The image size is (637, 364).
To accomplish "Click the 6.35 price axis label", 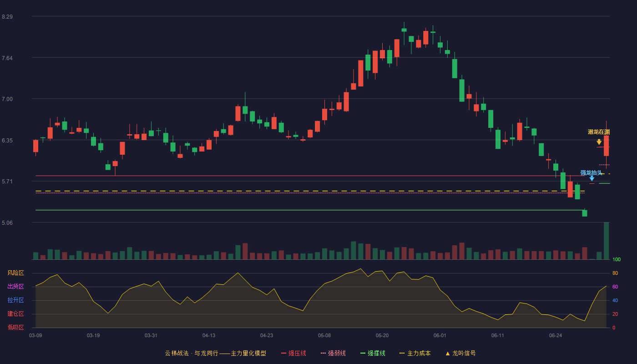I will coord(7,141).
